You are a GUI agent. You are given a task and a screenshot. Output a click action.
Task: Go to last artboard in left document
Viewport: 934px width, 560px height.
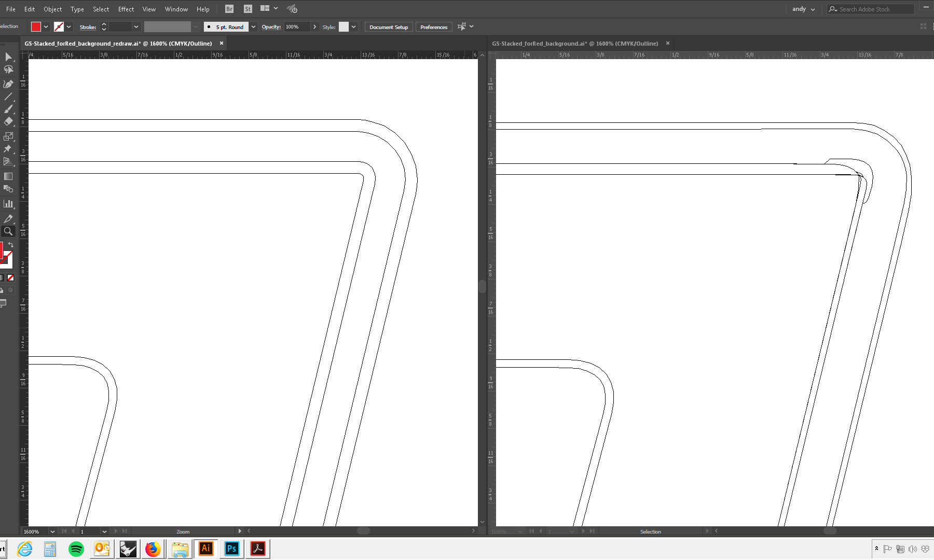125,531
